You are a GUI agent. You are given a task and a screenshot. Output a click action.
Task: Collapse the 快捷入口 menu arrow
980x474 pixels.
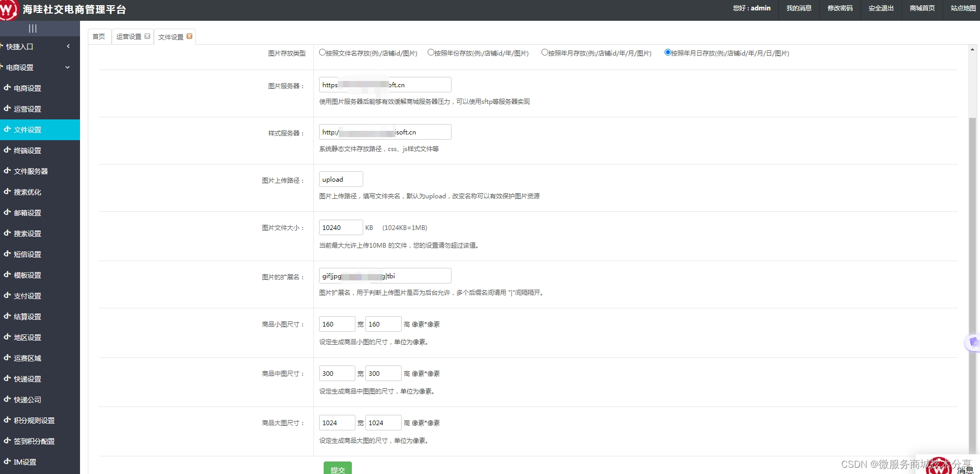(x=68, y=46)
